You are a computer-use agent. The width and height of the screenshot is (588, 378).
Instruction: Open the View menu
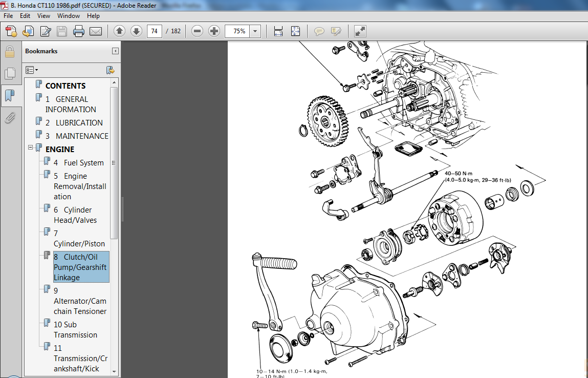(x=43, y=16)
